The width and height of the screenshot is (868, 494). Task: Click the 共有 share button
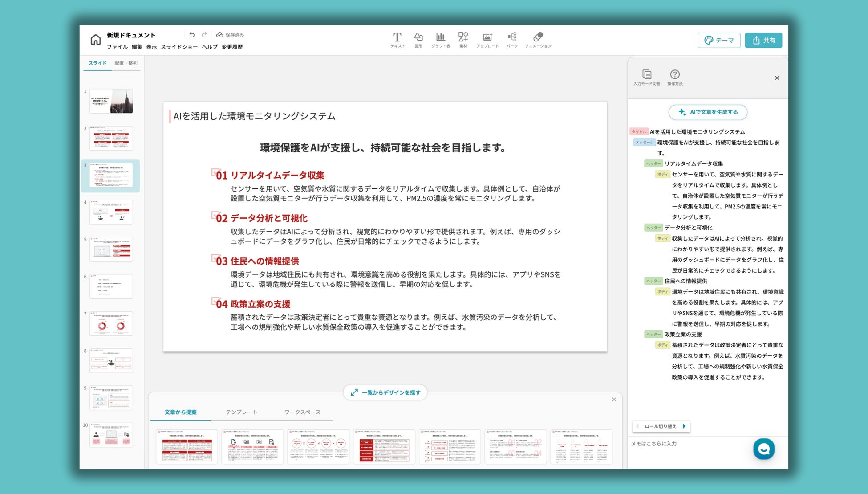click(763, 40)
